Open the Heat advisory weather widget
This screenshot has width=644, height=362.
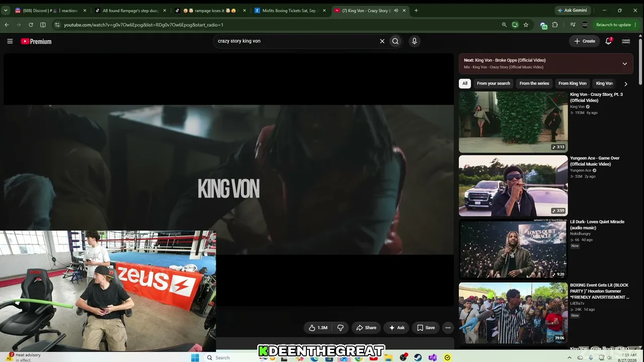point(24,357)
